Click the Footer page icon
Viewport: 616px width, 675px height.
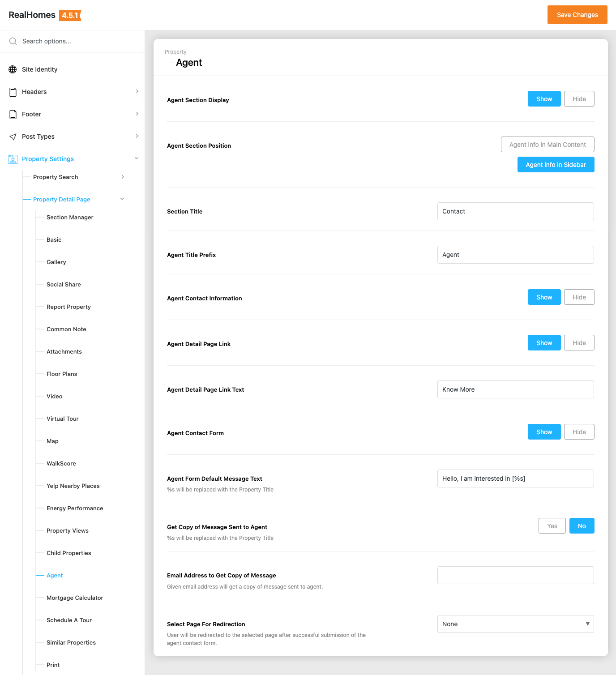click(13, 114)
